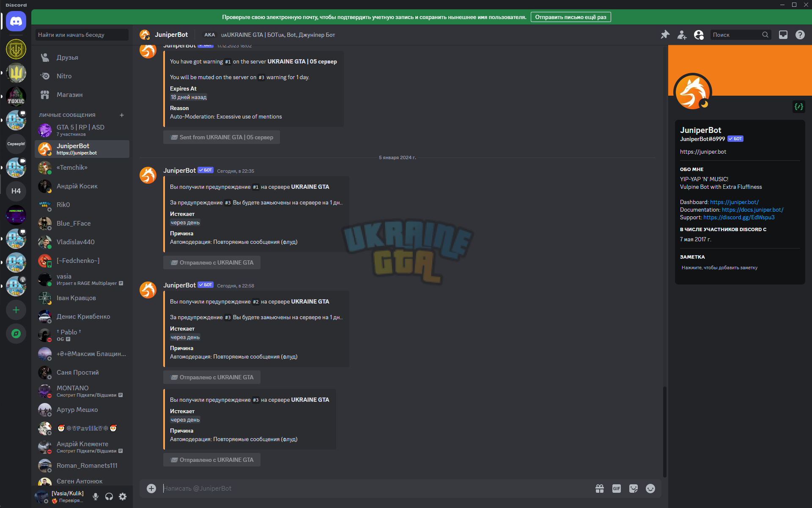Screen dimensions: 812x508
Task: Toggle the user profile panel icon
Action: (699, 35)
